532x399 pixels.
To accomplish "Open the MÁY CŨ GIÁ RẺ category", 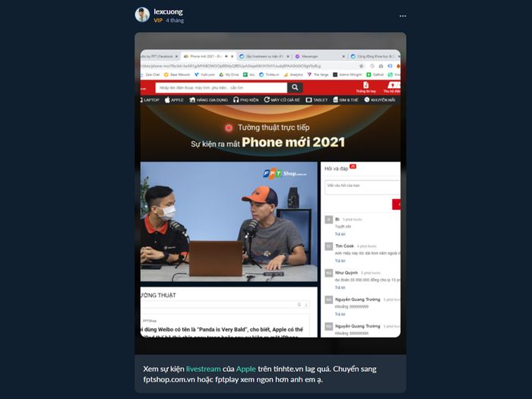I will [282, 100].
